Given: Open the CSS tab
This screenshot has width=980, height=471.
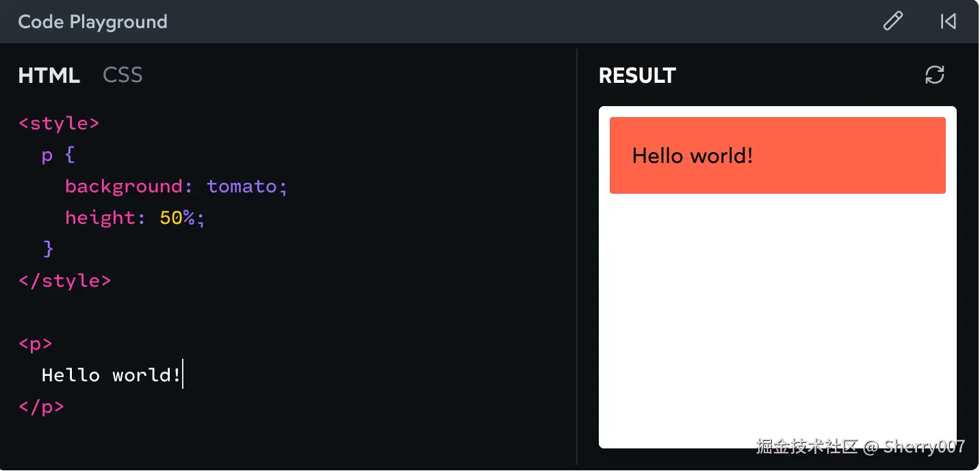Looking at the screenshot, I should point(122,75).
